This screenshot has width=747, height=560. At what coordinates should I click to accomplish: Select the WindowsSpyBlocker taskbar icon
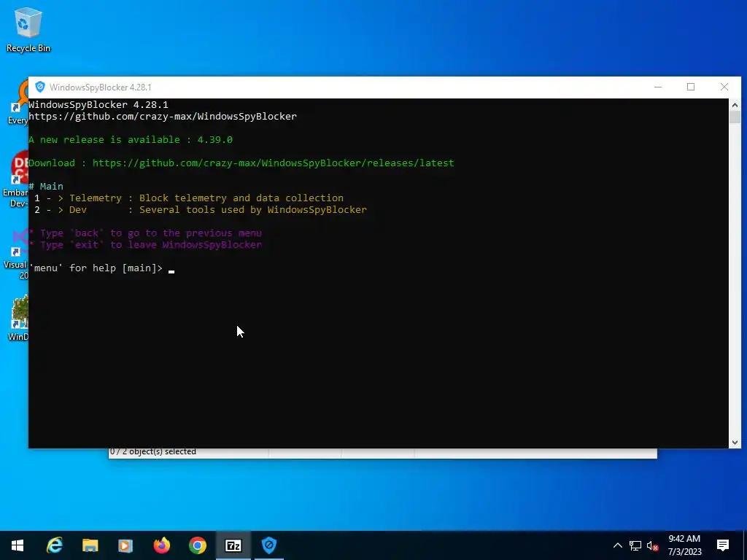pyautogui.click(x=268, y=545)
